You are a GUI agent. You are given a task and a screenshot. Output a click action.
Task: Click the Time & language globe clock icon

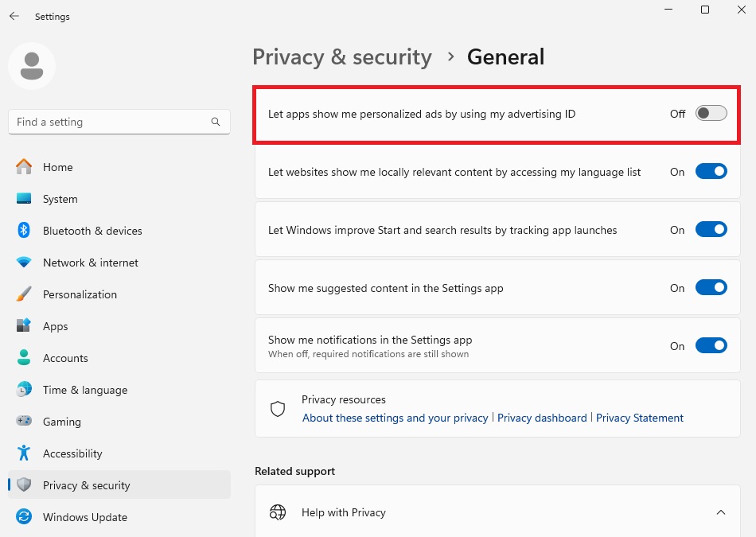tap(24, 390)
